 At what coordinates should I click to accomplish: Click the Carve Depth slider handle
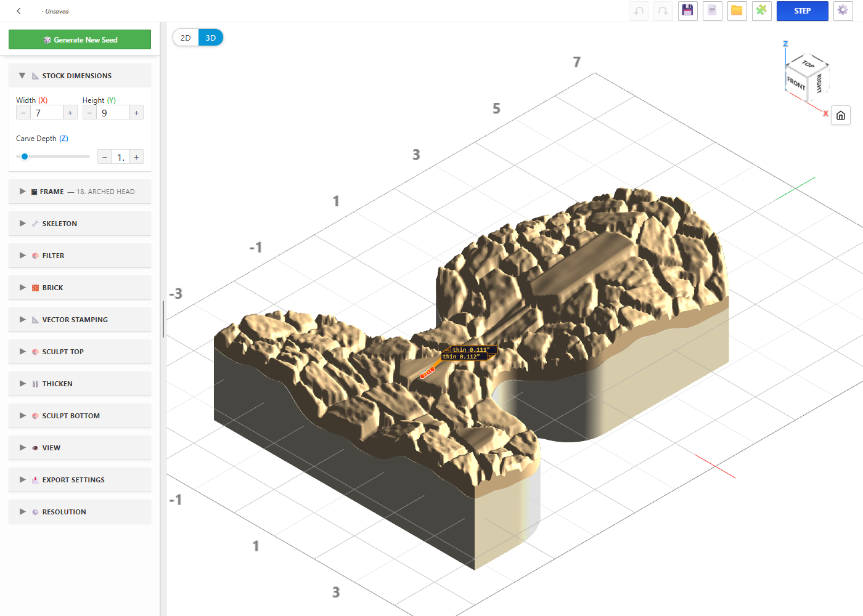point(25,156)
